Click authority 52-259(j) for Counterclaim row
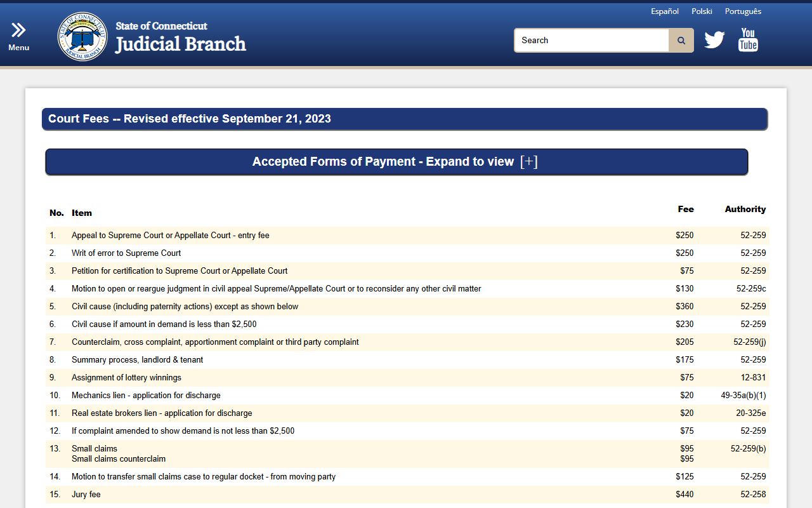Image resolution: width=812 pixels, height=508 pixels. [749, 342]
